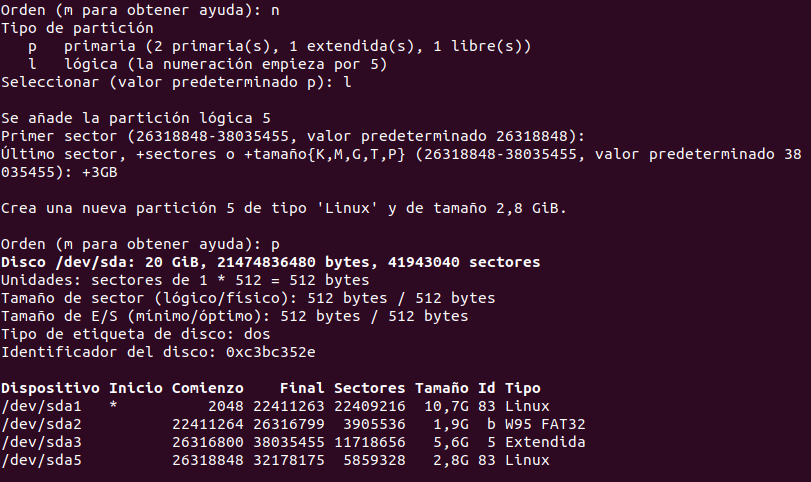Click sector count 3905536
This screenshot has width=811, height=482.
[374, 424]
